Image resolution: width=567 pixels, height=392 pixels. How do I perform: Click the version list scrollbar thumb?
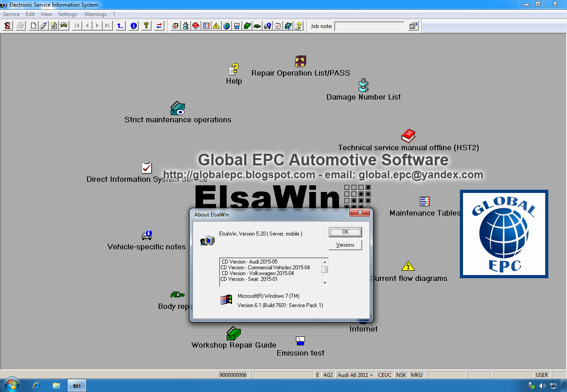pos(325,269)
